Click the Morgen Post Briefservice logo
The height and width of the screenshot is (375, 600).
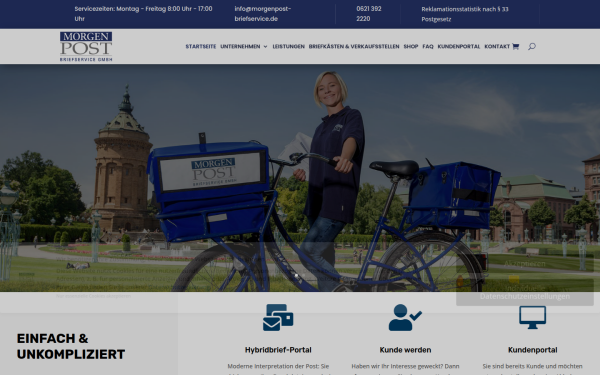coord(86,46)
